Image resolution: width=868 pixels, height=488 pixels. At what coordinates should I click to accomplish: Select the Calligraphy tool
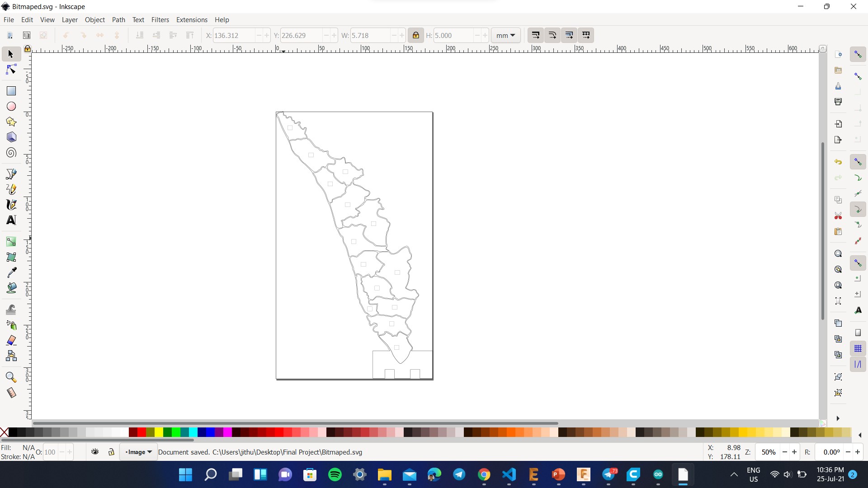11,205
